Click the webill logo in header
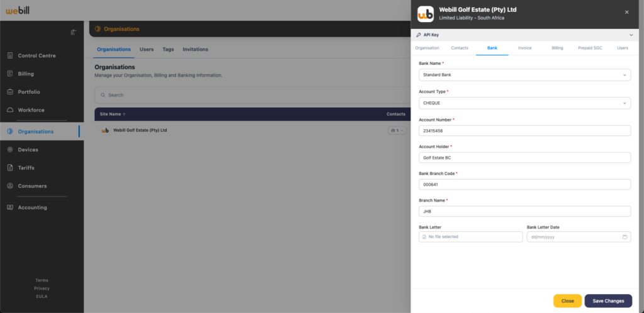The height and width of the screenshot is (313, 644). 18,10
